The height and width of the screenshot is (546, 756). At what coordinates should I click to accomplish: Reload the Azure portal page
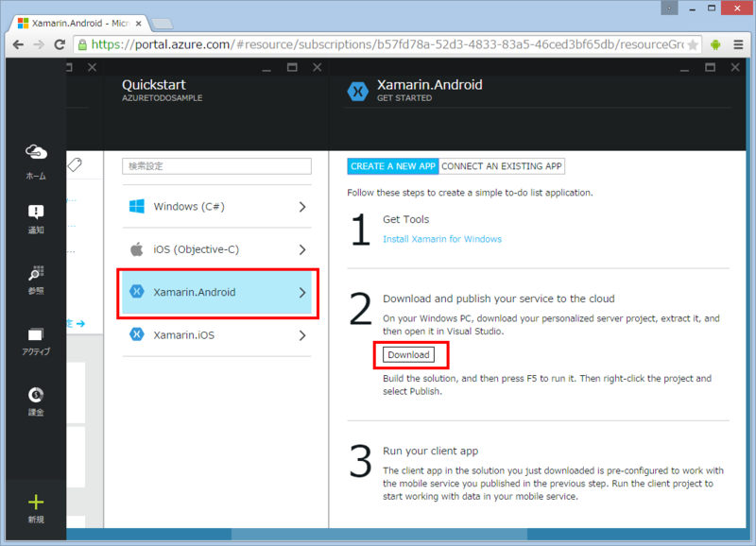coord(60,44)
